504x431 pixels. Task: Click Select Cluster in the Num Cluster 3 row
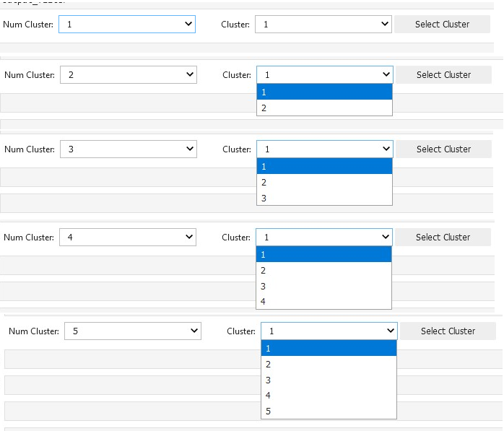pyautogui.click(x=443, y=149)
